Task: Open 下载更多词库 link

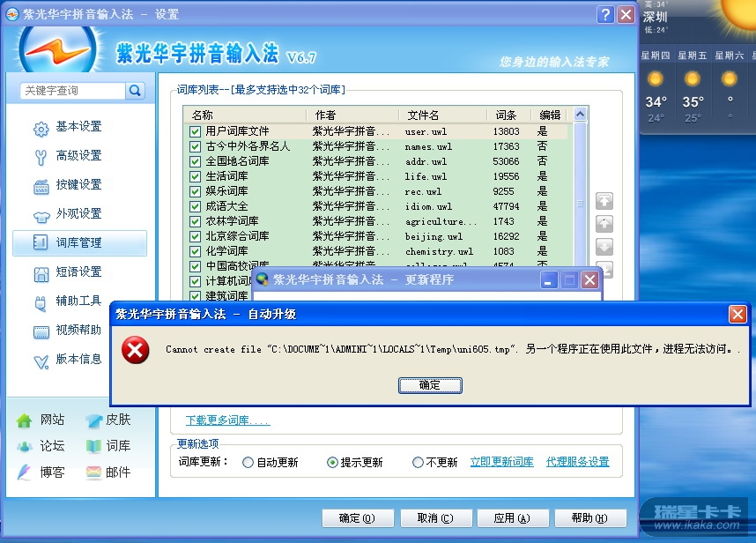Action: tap(227, 420)
